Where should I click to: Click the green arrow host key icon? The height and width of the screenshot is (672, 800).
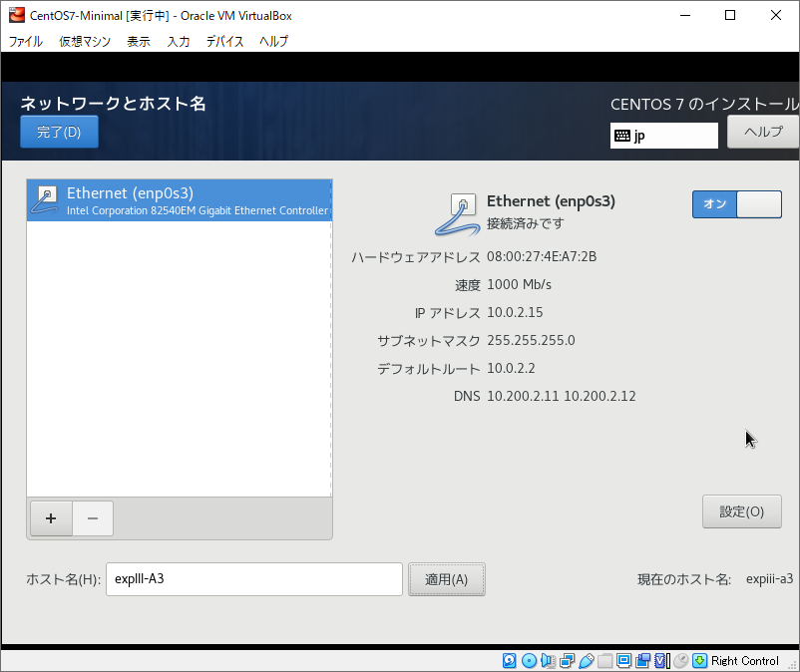coord(699,660)
